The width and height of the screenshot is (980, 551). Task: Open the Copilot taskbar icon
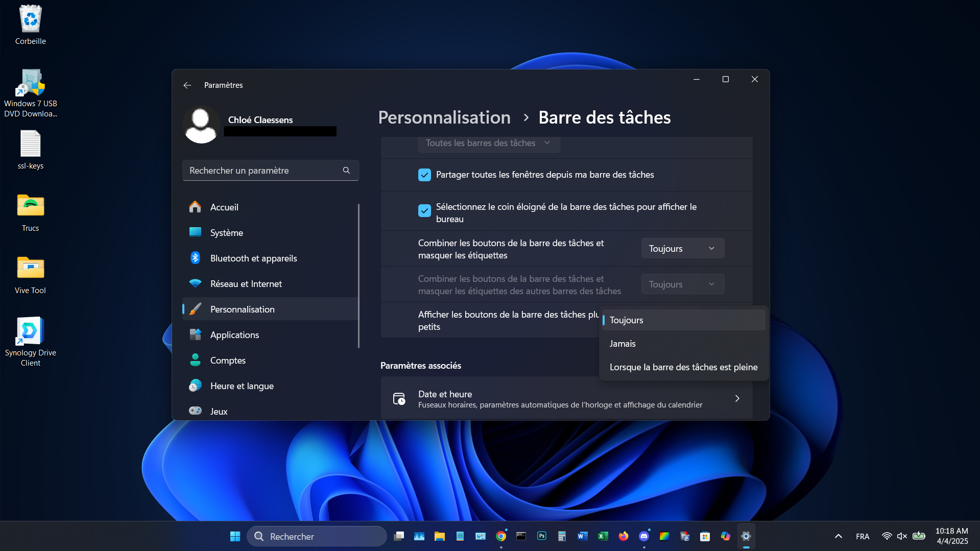[726, 536]
